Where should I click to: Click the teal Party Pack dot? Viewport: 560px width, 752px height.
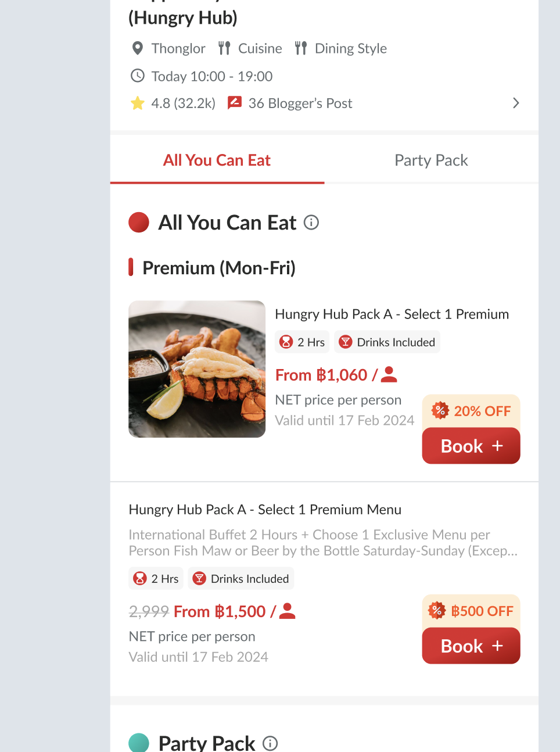pos(139,743)
